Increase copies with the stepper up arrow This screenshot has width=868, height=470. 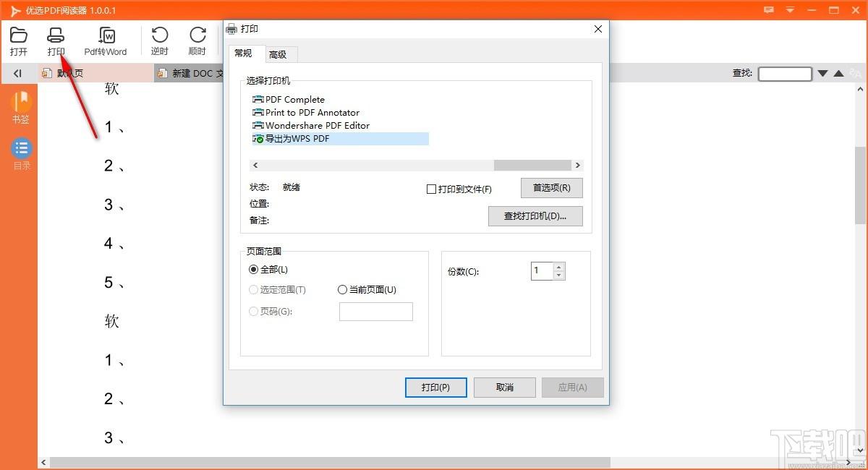pos(558,267)
